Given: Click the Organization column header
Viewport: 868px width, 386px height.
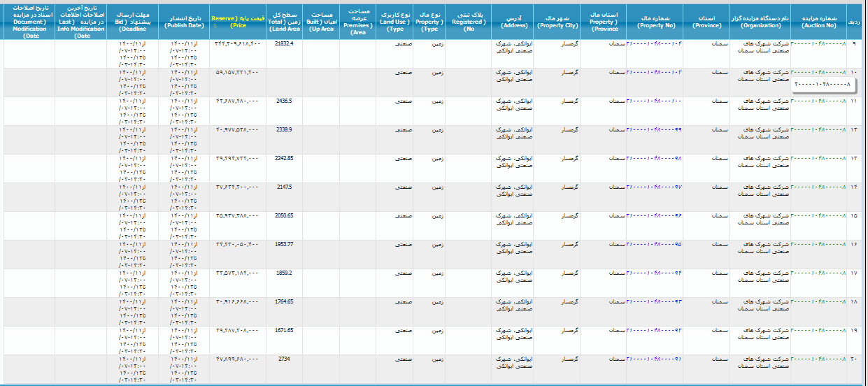Looking at the screenshot, I should pos(759,20).
